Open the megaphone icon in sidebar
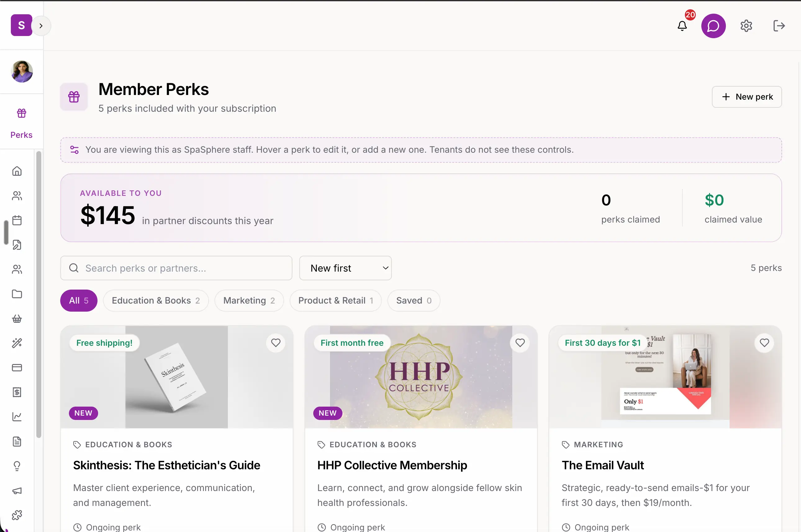The width and height of the screenshot is (801, 532). [x=17, y=491]
